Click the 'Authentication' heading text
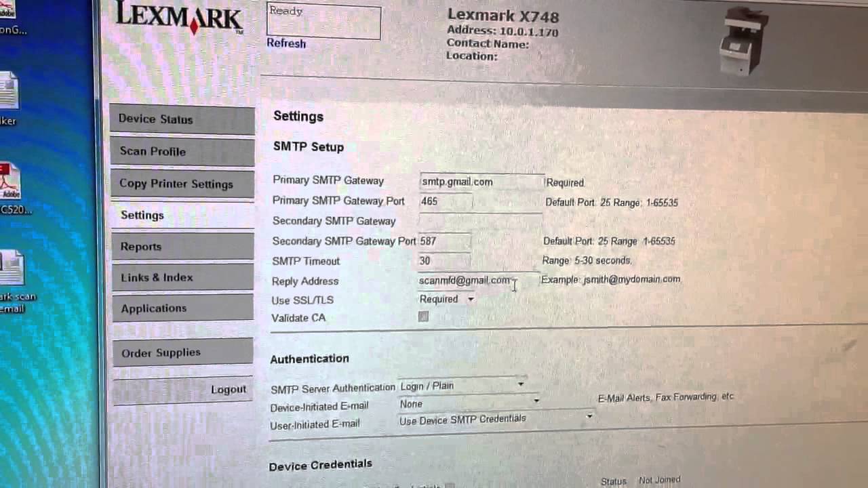This screenshot has height=488, width=868. pos(310,359)
